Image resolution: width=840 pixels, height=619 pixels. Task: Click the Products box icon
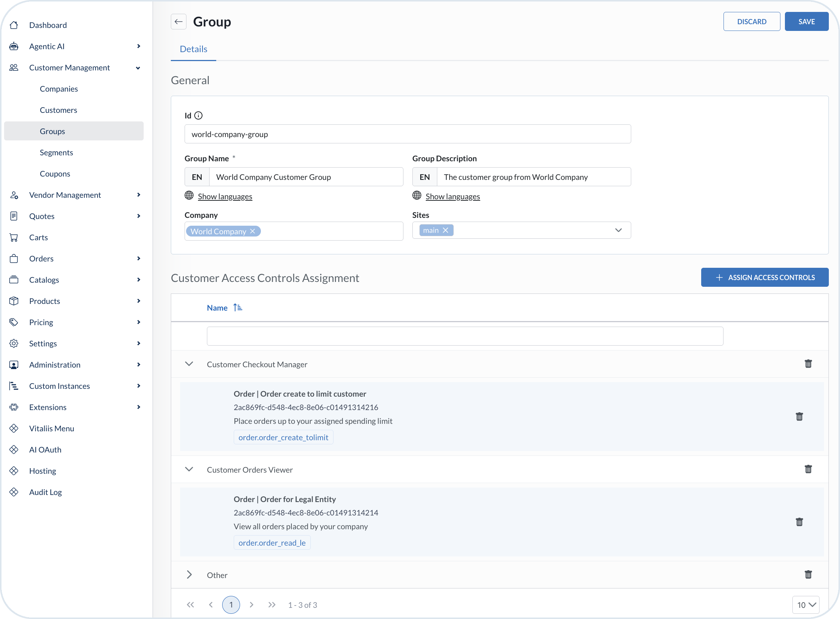tap(14, 301)
